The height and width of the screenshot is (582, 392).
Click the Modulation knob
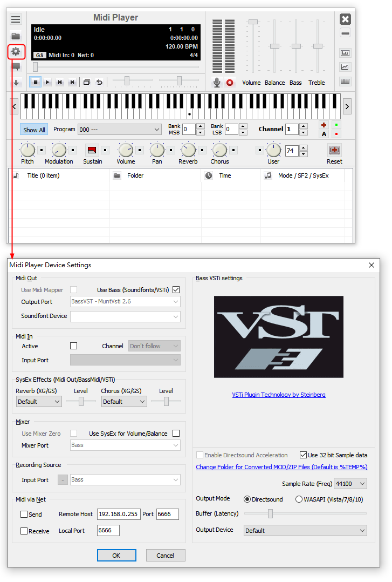[59, 150]
